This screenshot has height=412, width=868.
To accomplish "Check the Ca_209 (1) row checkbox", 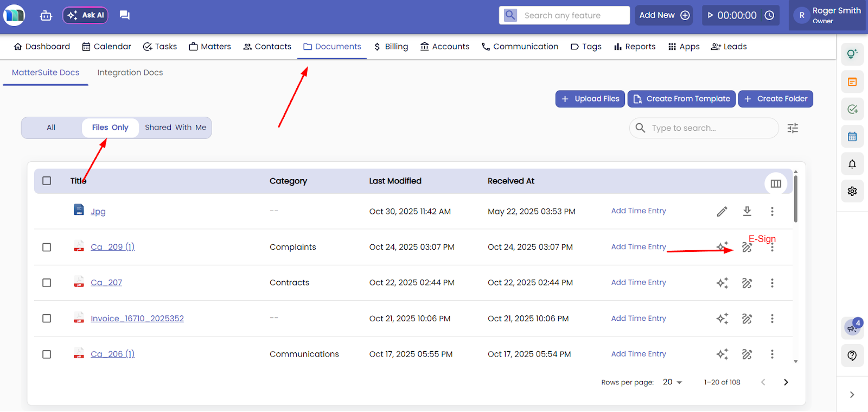I will tap(47, 247).
